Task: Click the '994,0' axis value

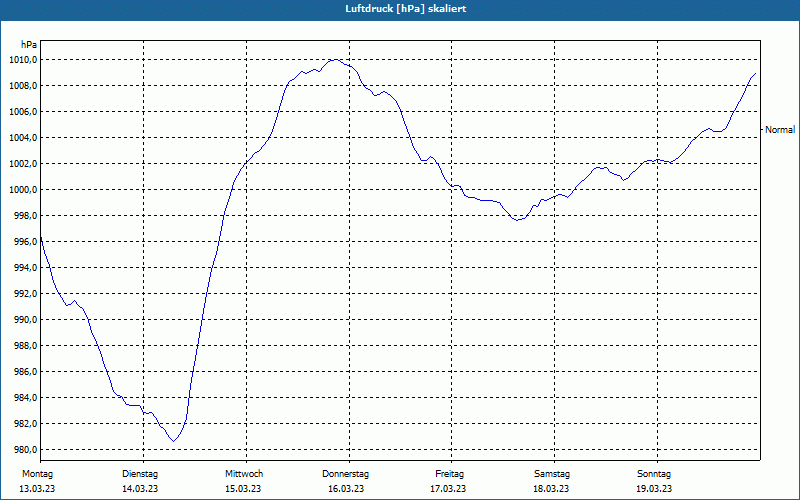Action: tap(25, 268)
